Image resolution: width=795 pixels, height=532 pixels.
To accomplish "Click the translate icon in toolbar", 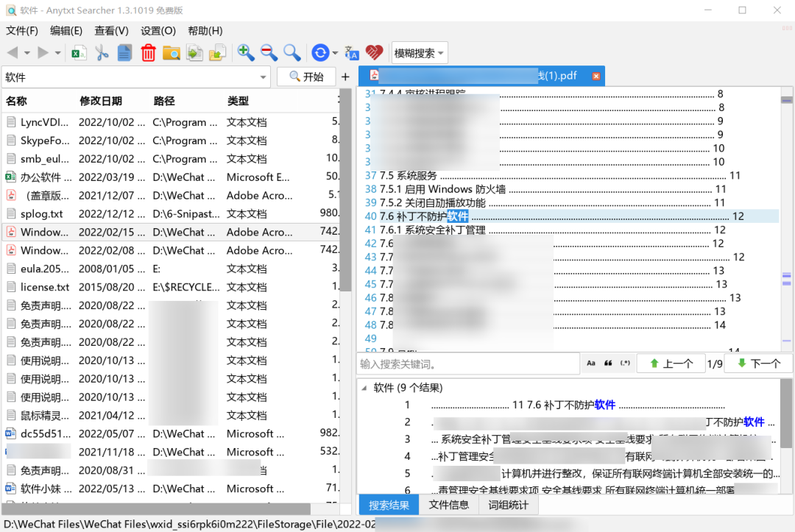I will point(352,52).
